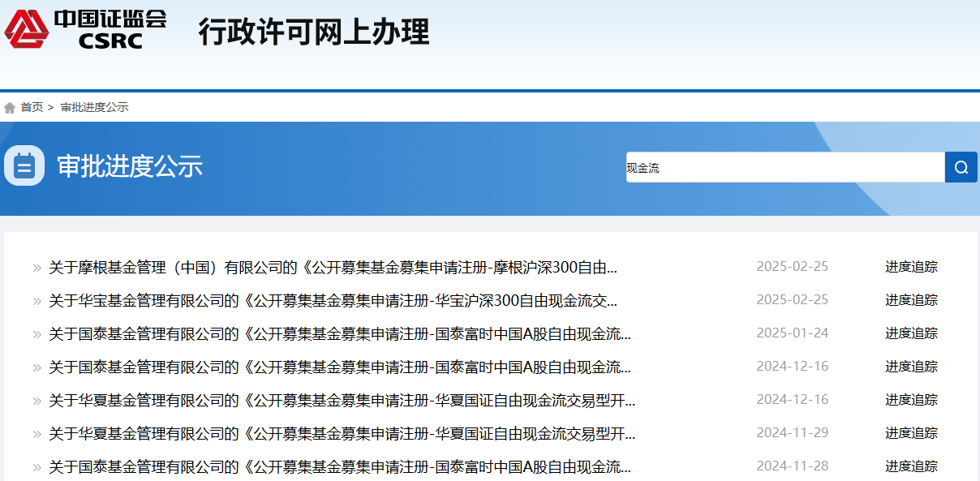Open the 华夏国证自由现金流 entry dated 2024-11-29

tap(342, 433)
